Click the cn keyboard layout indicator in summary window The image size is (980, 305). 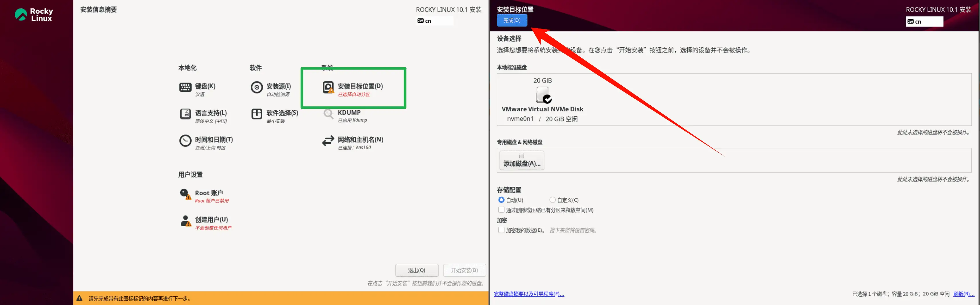tap(435, 21)
